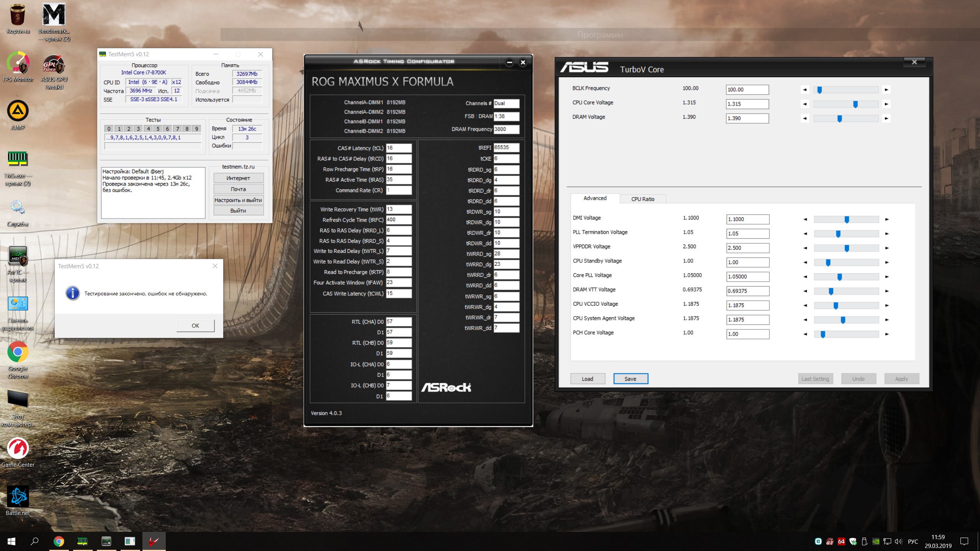Click the Выйти button in TestMem5
Image resolution: width=980 pixels, height=551 pixels.
pos(238,211)
